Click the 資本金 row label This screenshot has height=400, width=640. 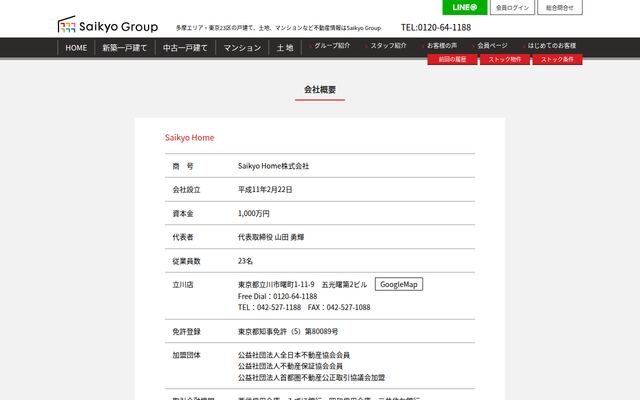(x=183, y=213)
